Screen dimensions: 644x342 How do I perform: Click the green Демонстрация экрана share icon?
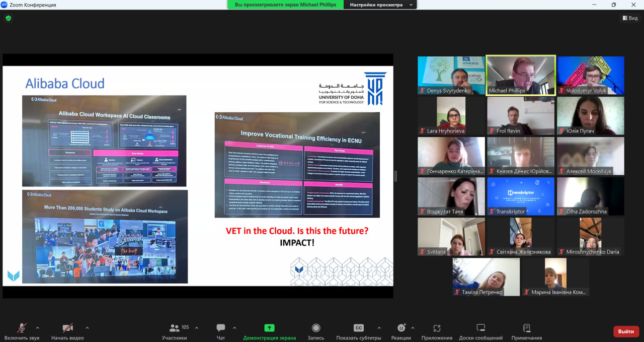click(x=269, y=328)
